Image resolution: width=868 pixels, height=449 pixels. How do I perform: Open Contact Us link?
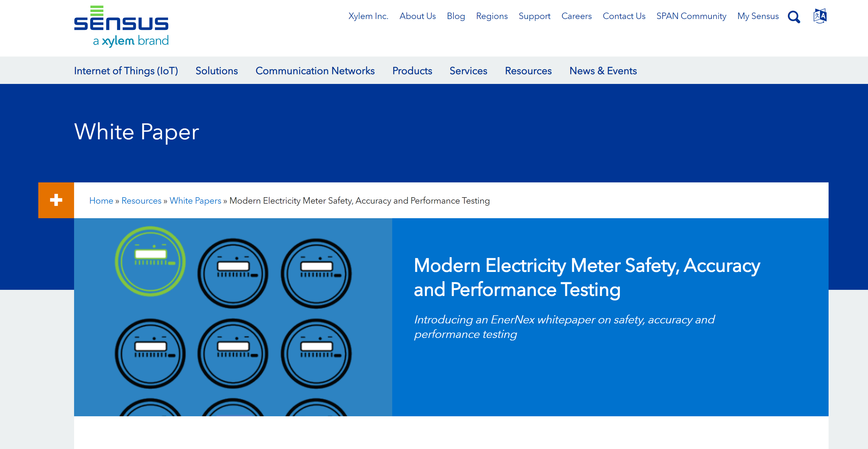[624, 16]
